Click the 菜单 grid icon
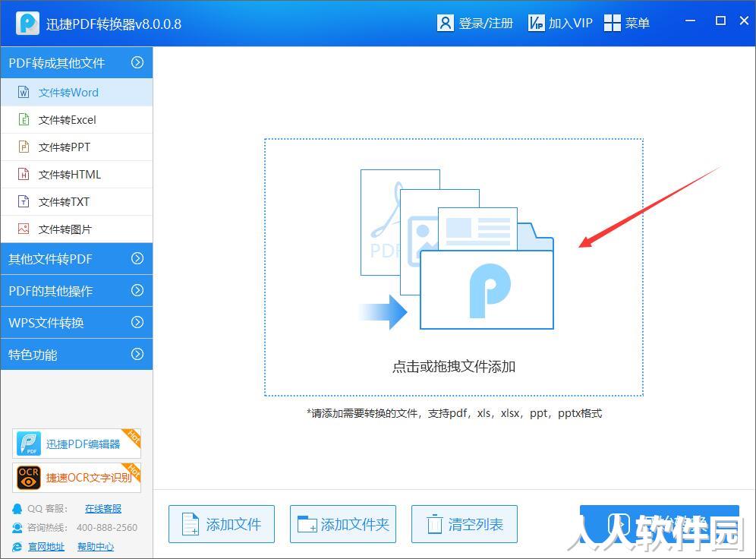This screenshot has height=559, width=756. coord(613,23)
